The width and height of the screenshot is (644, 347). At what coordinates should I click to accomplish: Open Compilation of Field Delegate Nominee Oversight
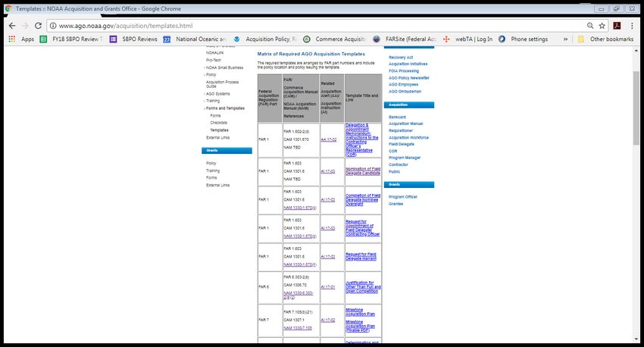pyautogui.click(x=363, y=199)
